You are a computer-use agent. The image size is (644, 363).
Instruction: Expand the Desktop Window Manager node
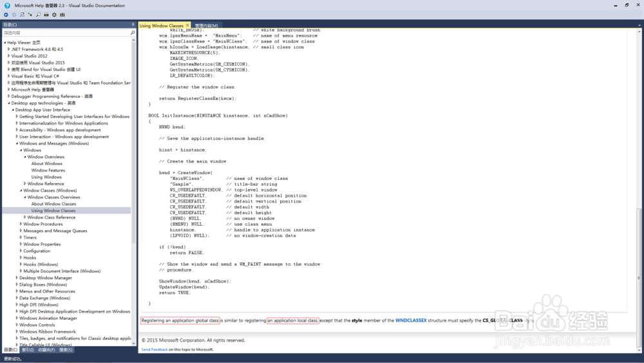point(17,278)
